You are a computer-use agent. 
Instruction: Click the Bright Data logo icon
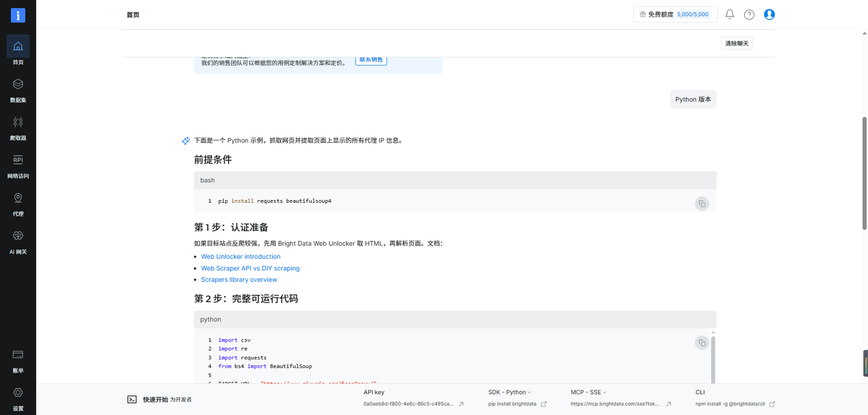[18, 15]
